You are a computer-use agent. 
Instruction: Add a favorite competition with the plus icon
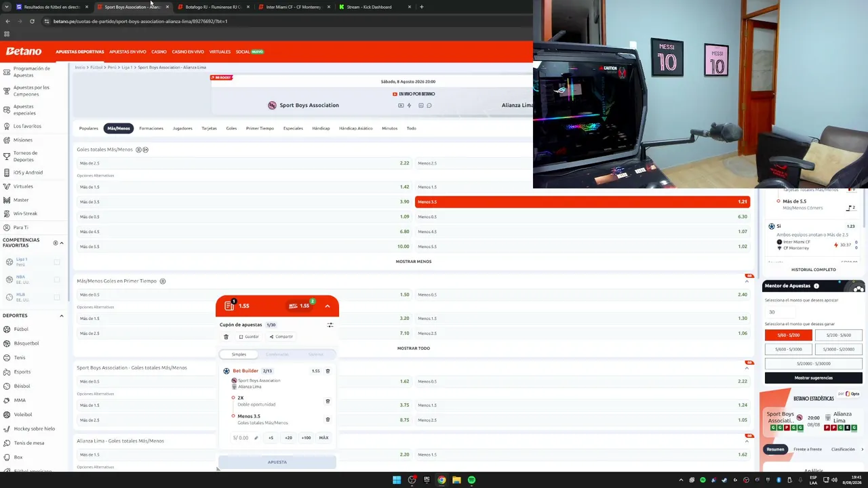[x=56, y=243]
